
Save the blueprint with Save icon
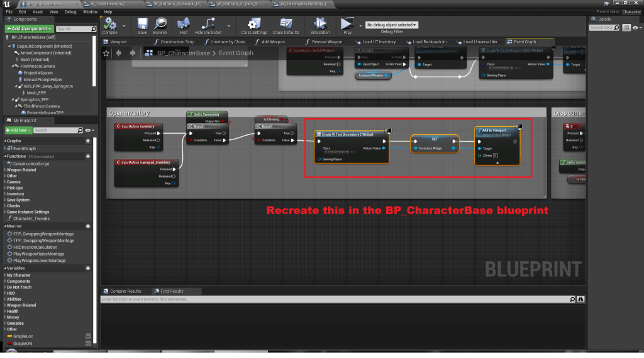coord(143,24)
